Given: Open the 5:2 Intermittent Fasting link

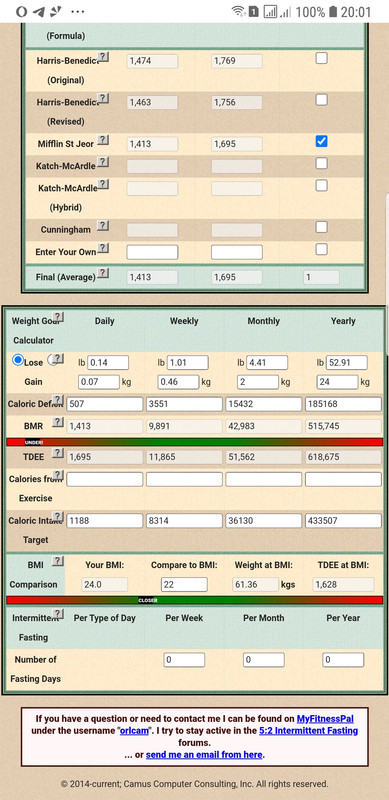Looking at the screenshot, I should click(308, 731).
